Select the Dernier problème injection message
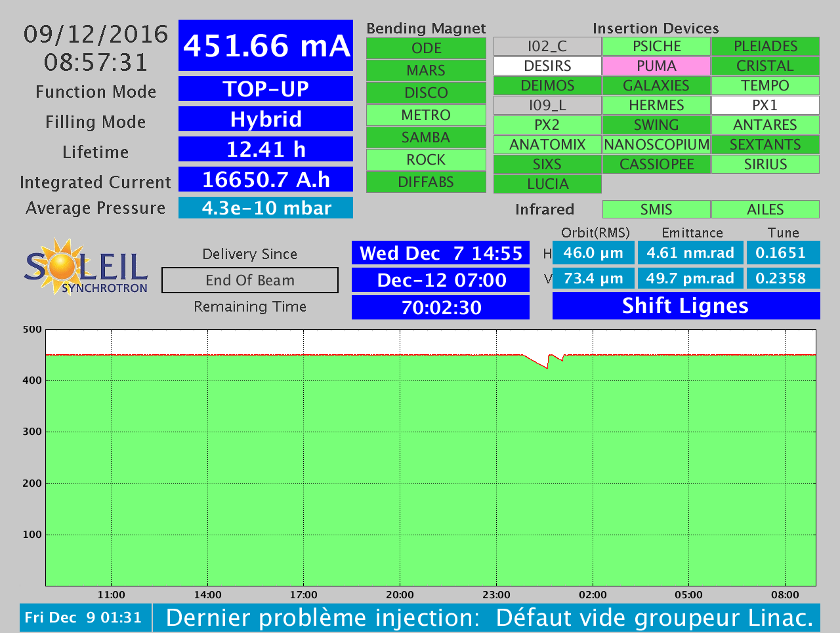Image resolution: width=840 pixels, height=633 pixels. 487,618
